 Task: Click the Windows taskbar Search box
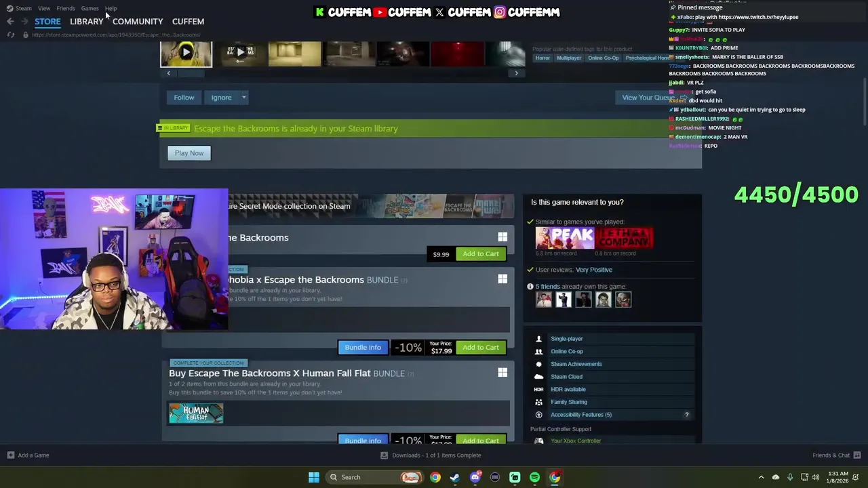coord(375,477)
